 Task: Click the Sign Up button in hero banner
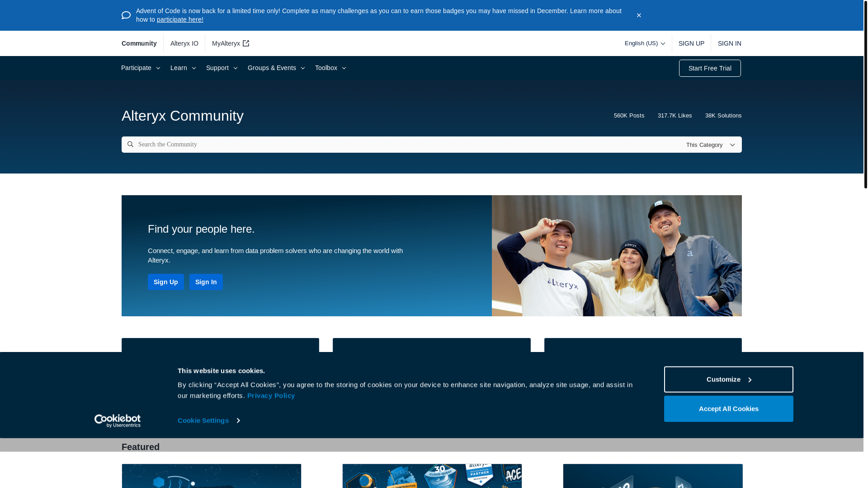click(x=166, y=282)
